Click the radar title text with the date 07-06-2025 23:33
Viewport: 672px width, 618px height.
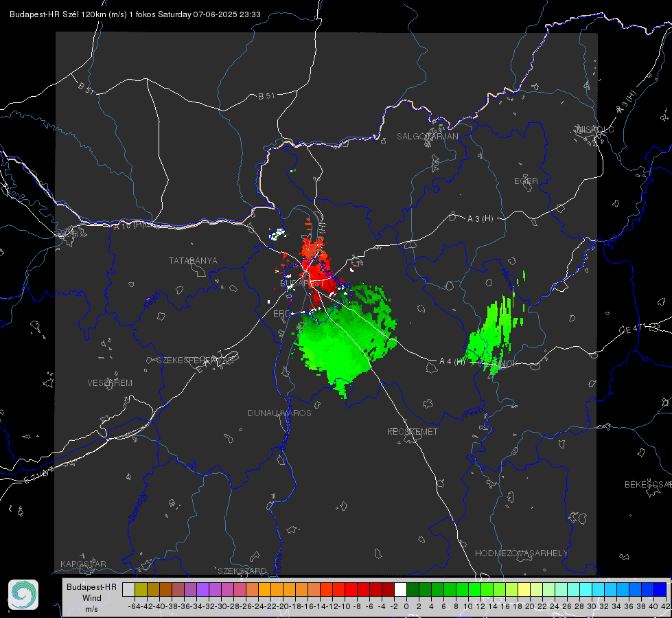[x=135, y=14]
